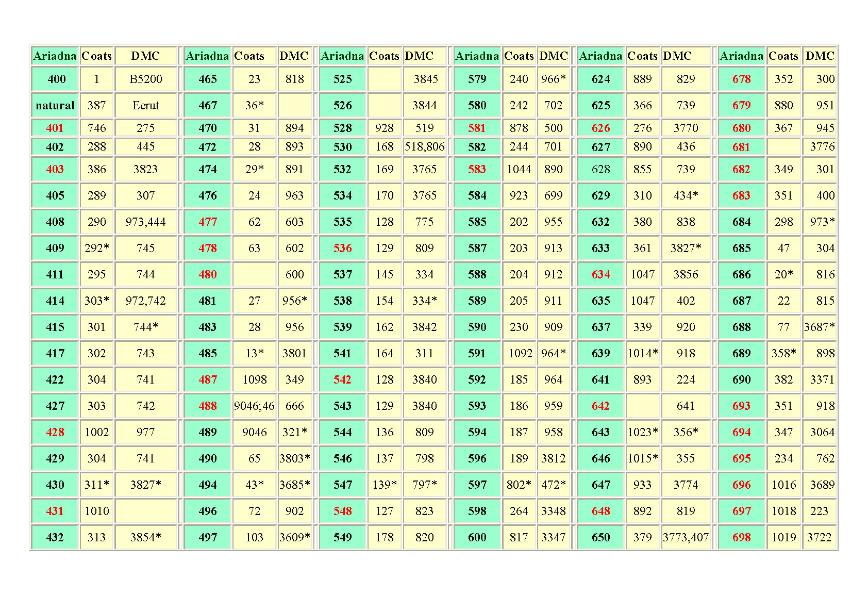
Task: Select the "139*" Coats value
Action: 385,485
